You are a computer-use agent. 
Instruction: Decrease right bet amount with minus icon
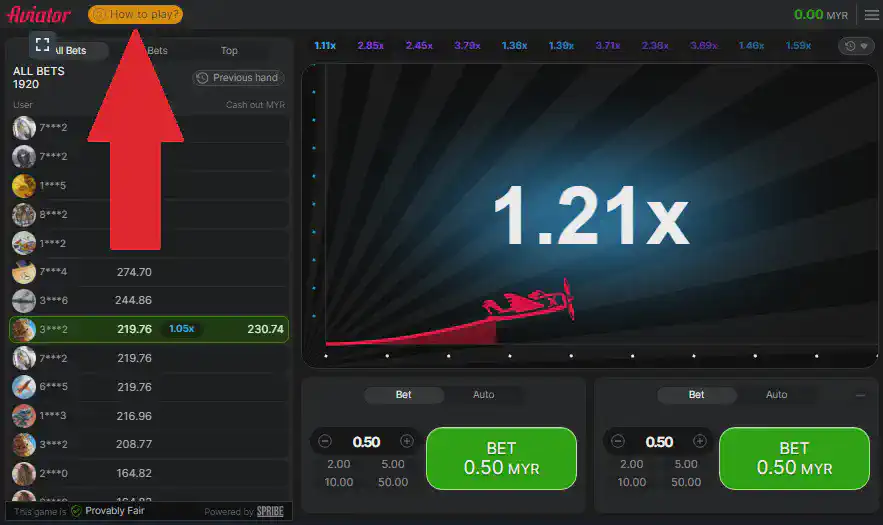coord(618,442)
